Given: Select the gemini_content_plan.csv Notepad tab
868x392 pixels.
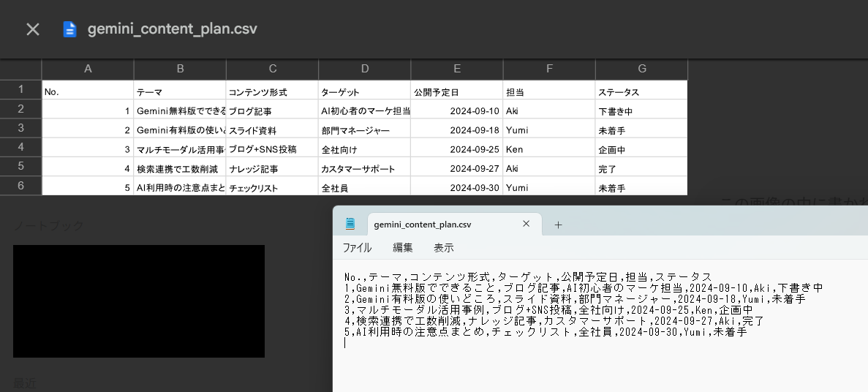Looking at the screenshot, I should (455, 225).
